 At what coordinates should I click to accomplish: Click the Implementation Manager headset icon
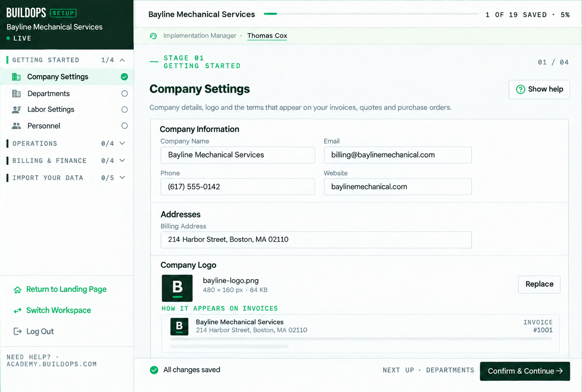tap(154, 36)
